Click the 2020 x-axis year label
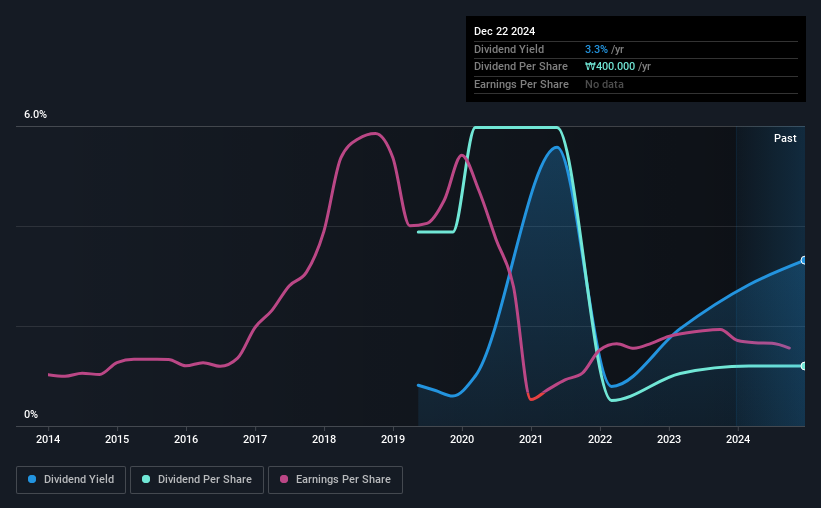The image size is (821, 508). [x=462, y=439]
